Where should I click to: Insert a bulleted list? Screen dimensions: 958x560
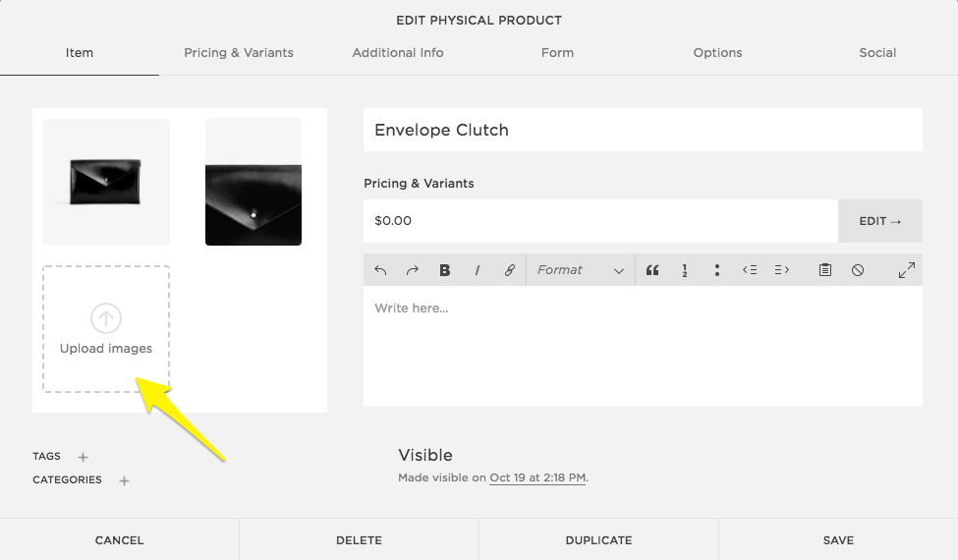[x=717, y=270]
